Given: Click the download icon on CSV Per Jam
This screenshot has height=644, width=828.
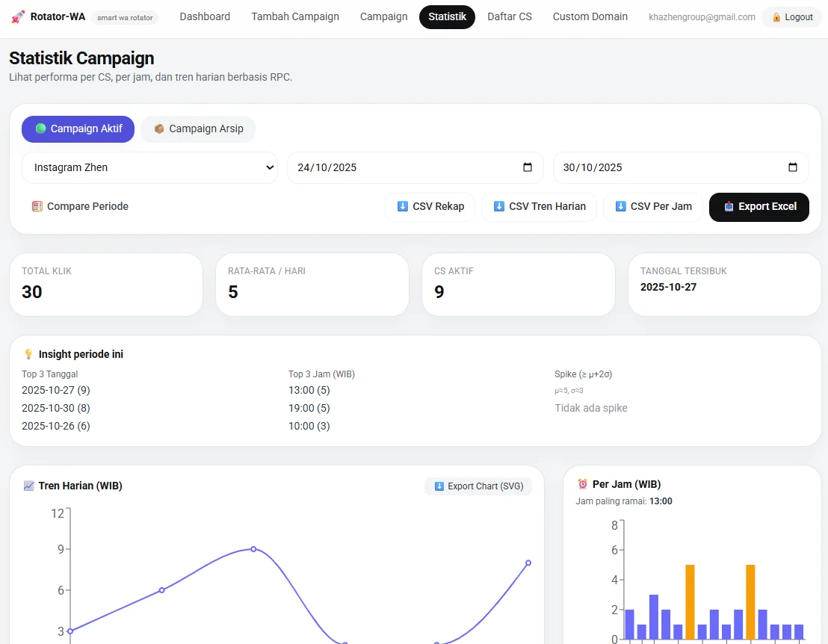Looking at the screenshot, I should (620, 207).
